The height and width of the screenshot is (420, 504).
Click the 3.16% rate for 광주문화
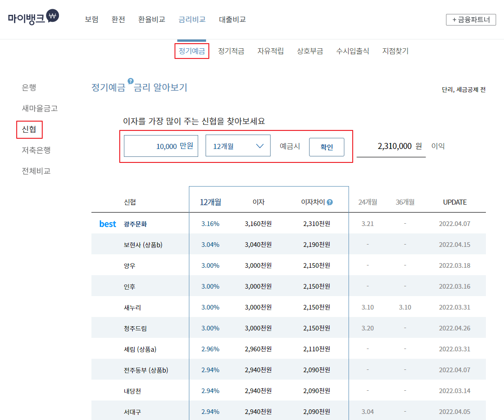coord(210,224)
